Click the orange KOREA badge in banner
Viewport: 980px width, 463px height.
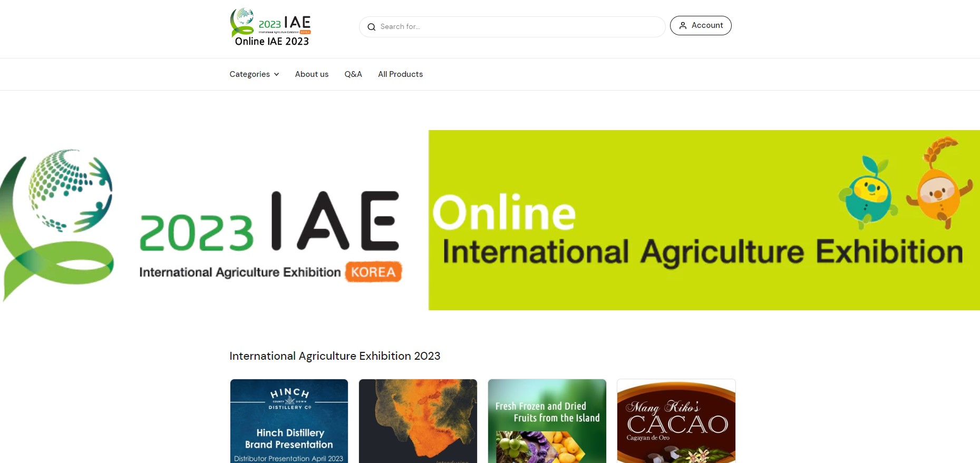coord(373,272)
